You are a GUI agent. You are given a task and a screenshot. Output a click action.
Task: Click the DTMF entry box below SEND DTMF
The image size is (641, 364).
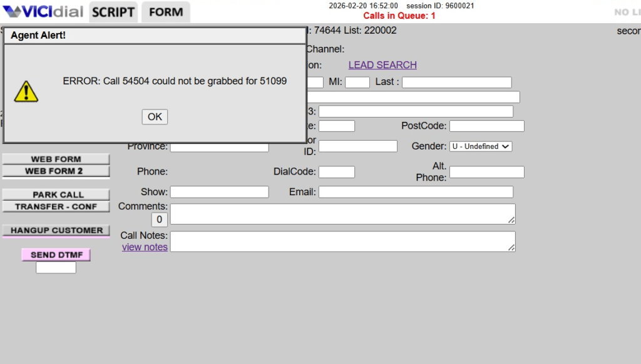point(55,267)
